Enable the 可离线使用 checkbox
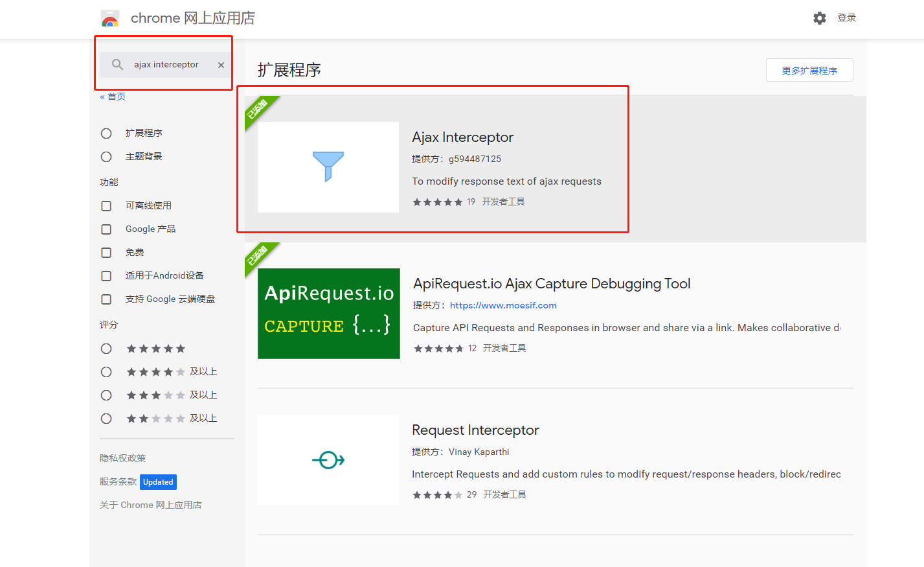The image size is (924, 567). (x=106, y=205)
